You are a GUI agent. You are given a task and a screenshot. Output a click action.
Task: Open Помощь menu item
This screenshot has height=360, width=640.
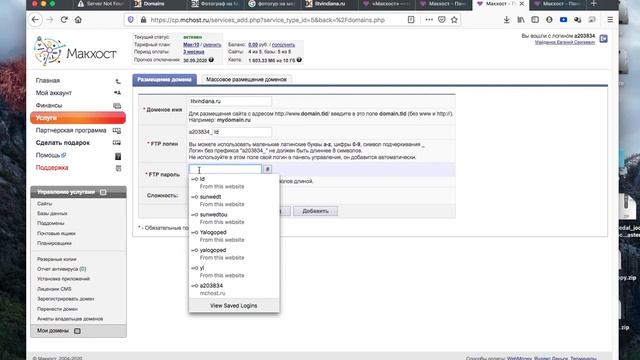(x=48, y=155)
